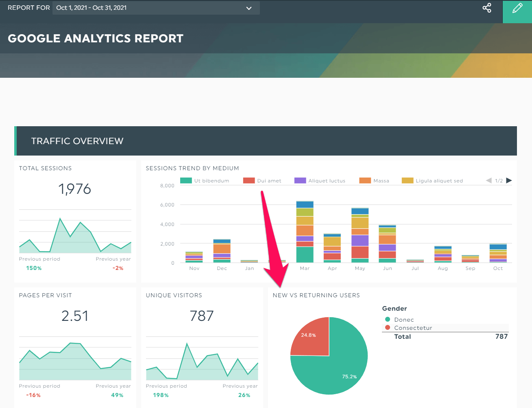532x408 pixels.
Task: Toggle the Aliquet luctus legend series
Action: click(320, 181)
